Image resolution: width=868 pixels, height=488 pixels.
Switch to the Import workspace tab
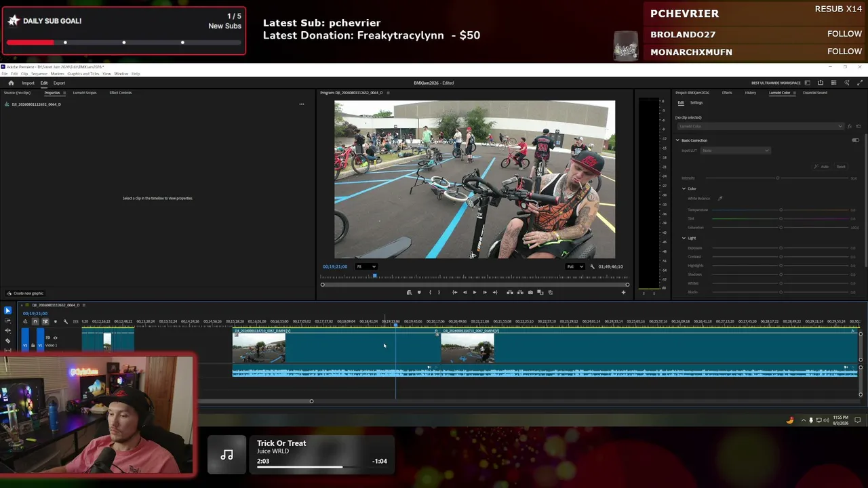[x=28, y=83]
